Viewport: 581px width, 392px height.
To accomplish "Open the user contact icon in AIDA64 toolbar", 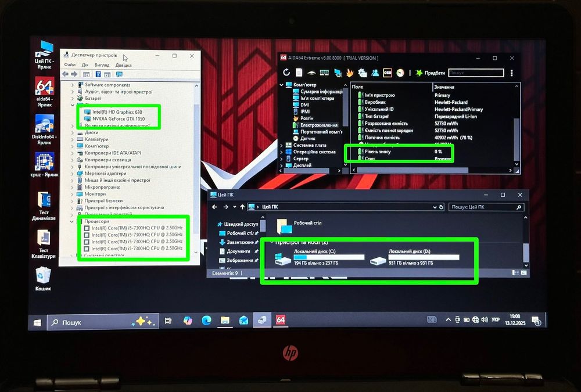I will tap(375, 73).
